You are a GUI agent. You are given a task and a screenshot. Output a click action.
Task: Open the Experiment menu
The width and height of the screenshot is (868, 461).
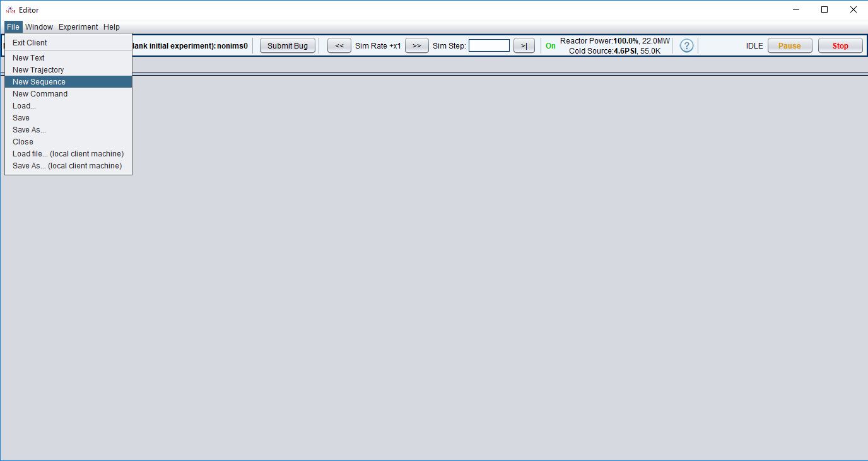tap(78, 27)
